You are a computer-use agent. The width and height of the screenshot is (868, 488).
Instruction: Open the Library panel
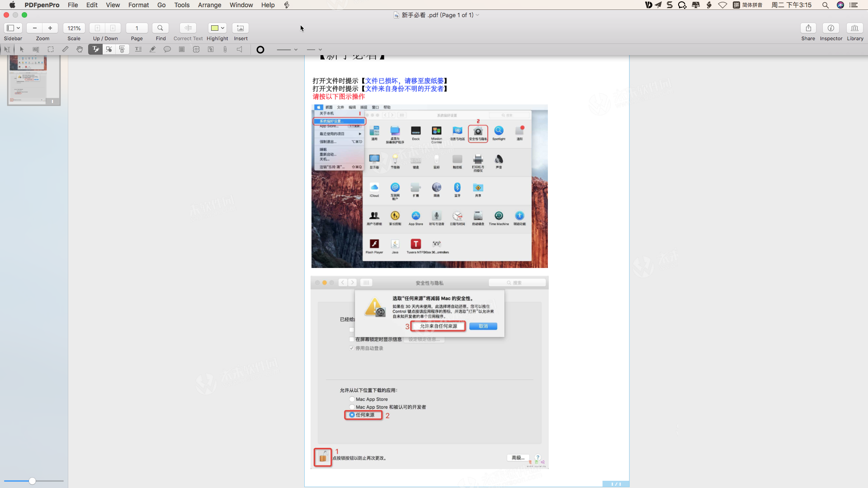[855, 28]
